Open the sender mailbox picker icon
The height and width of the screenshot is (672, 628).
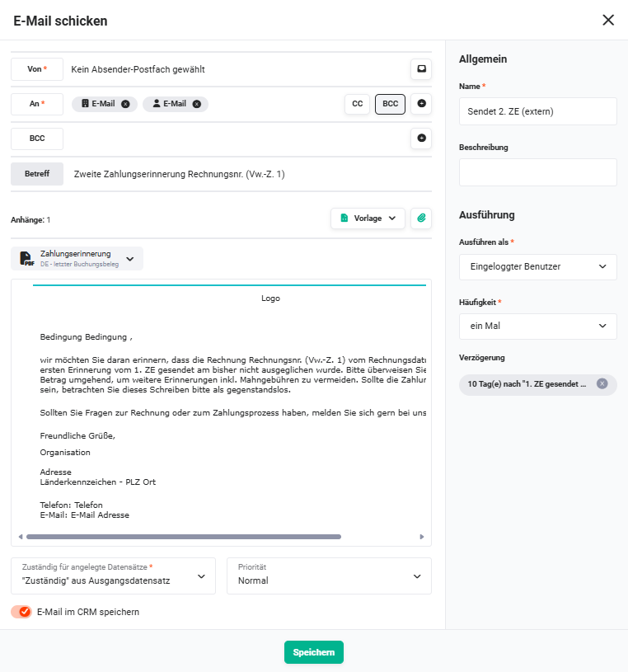tap(421, 69)
